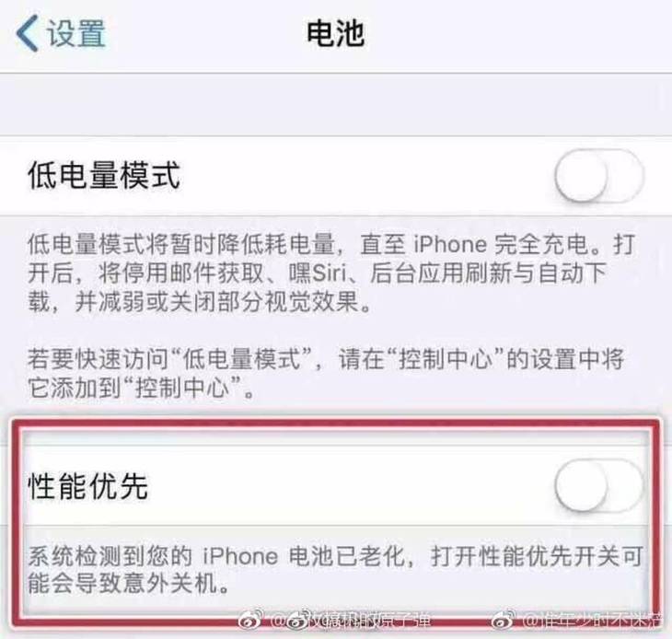Click the knob of 低电量模式 switch
The image size is (672, 639).
coord(581,176)
